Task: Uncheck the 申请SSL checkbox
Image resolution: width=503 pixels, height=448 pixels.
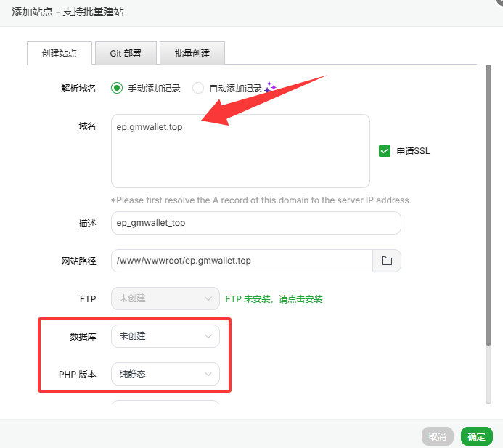Action: (x=385, y=151)
